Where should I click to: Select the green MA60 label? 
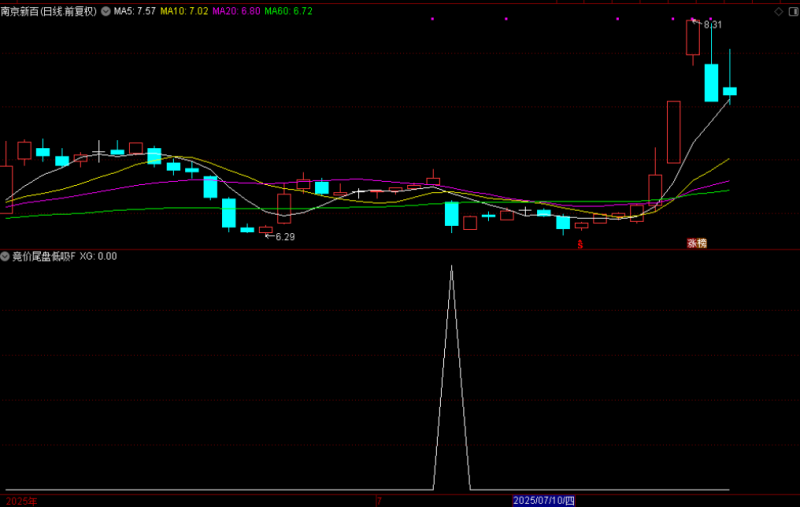point(288,11)
